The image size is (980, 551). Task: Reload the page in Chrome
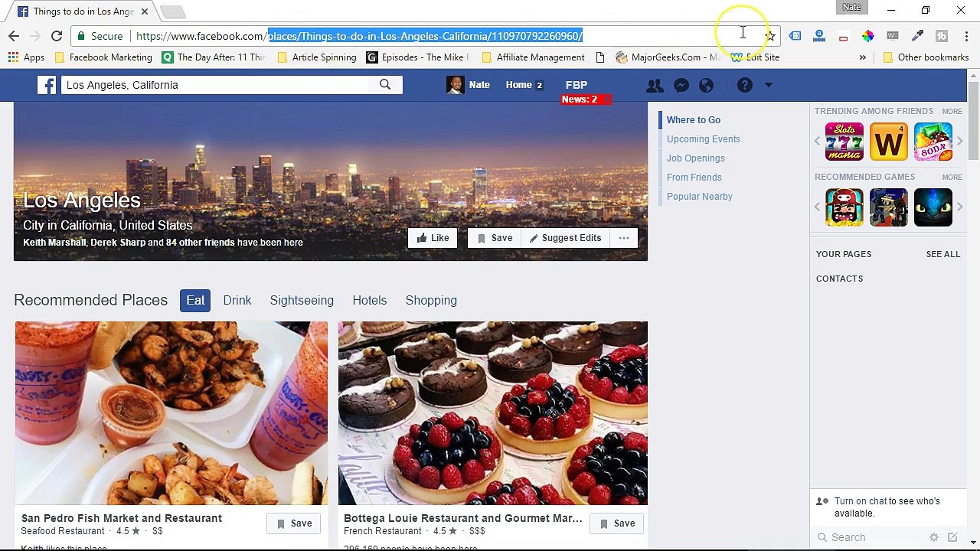(57, 36)
